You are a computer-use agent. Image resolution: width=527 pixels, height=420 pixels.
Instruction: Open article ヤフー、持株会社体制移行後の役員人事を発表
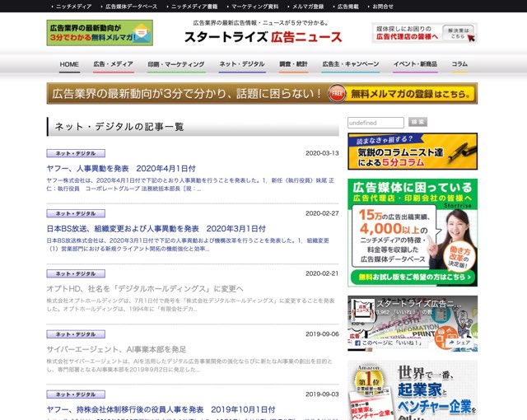[161, 409]
